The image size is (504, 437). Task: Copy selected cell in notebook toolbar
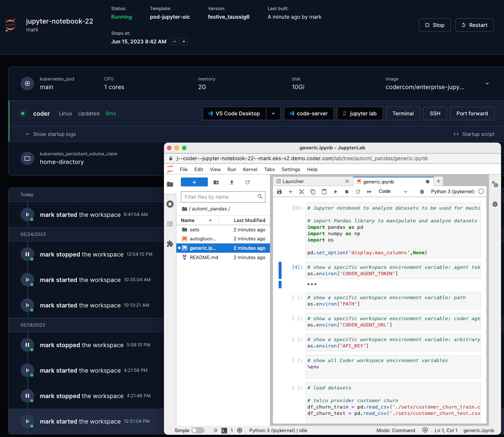tap(313, 192)
